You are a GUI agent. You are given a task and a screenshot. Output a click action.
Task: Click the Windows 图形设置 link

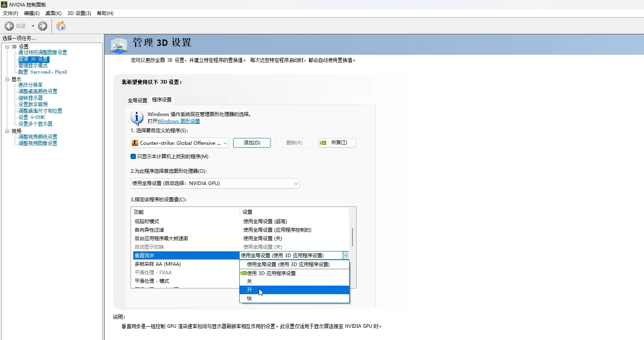178,121
